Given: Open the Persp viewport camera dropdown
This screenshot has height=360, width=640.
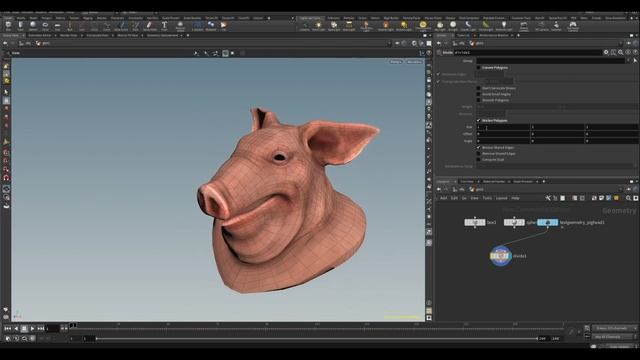Looking at the screenshot, I should [396, 62].
